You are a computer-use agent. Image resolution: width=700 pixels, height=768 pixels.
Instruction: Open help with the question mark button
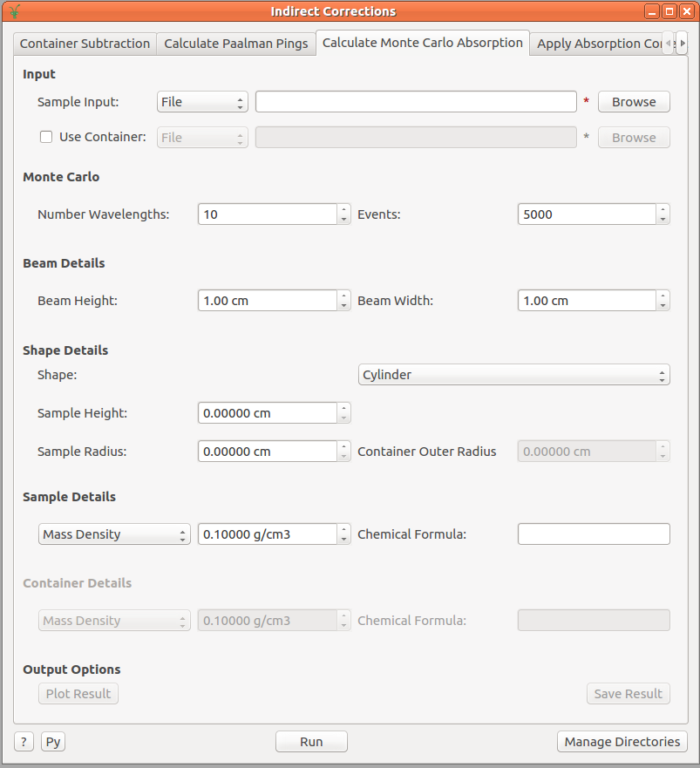point(24,742)
